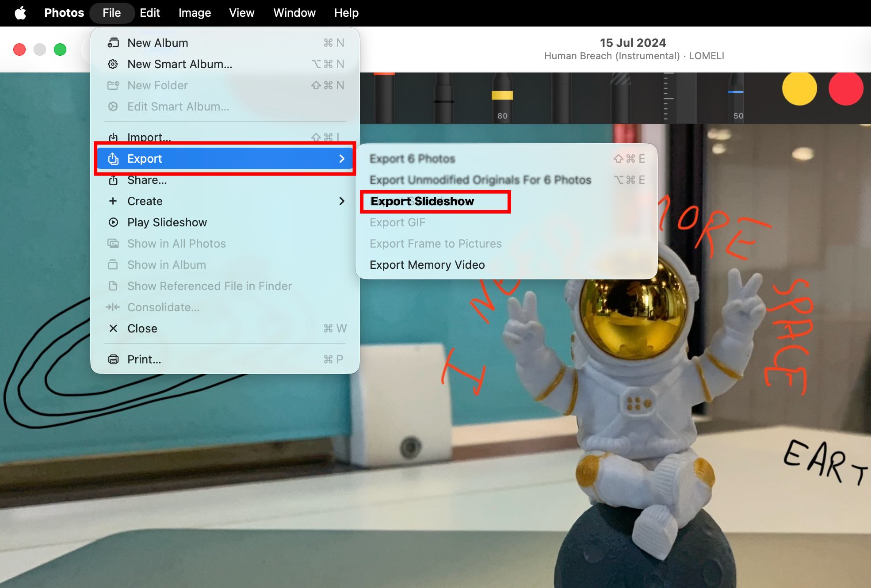The height and width of the screenshot is (588, 871).
Task: Open the Help menu
Action: 346,13
